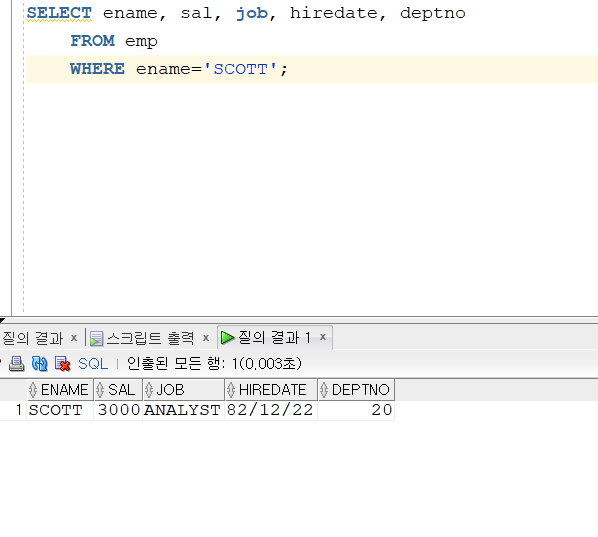Select the deptno cell with 20

[356, 410]
